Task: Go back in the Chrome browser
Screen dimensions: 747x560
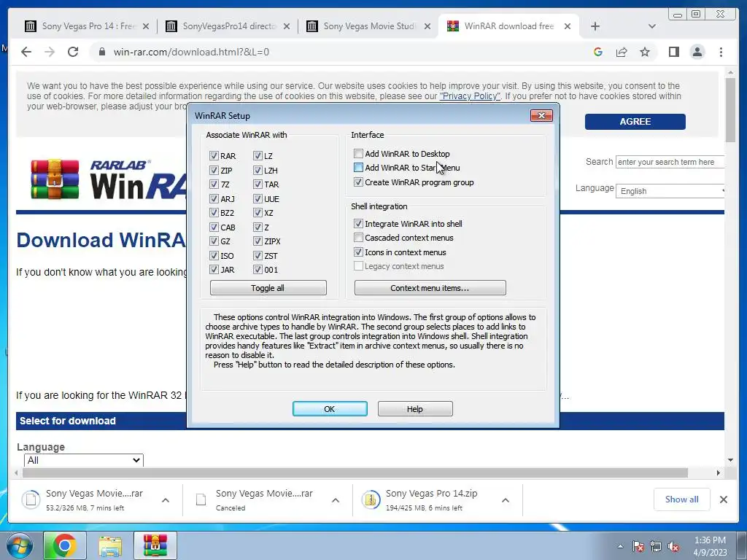Action: [x=26, y=52]
